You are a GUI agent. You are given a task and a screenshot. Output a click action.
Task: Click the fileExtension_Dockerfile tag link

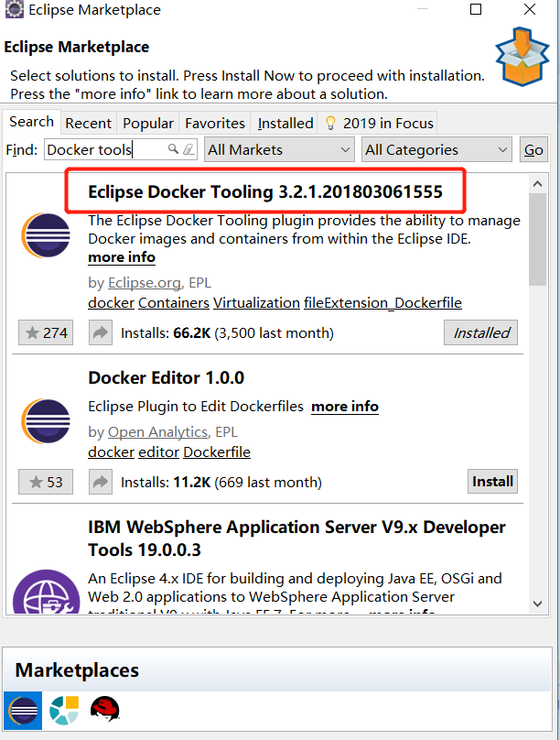tap(382, 302)
